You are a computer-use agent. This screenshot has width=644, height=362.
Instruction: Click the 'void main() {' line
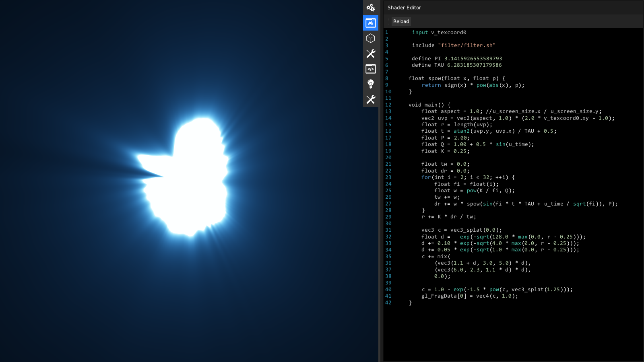(429, 105)
